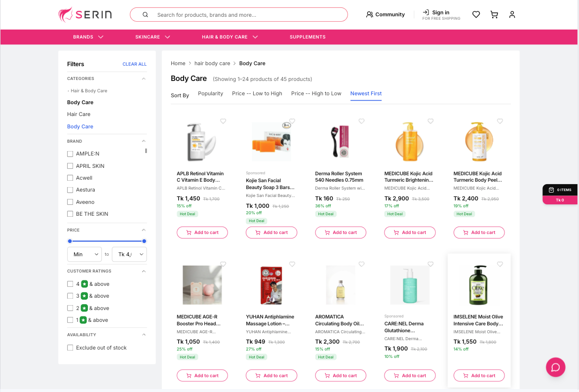Collapse the BRAND filter section
Image resolution: width=579 pixels, height=392 pixels.
tap(144, 141)
